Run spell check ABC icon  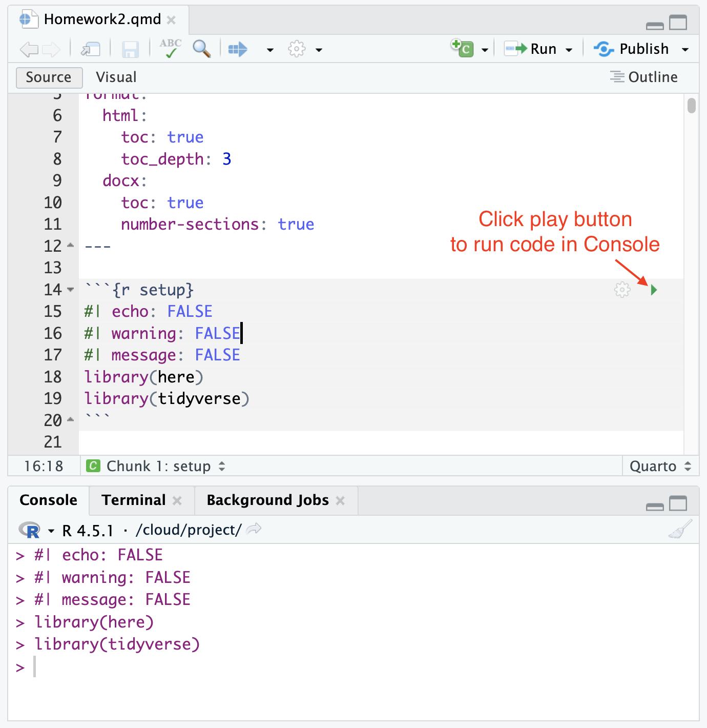tap(171, 48)
